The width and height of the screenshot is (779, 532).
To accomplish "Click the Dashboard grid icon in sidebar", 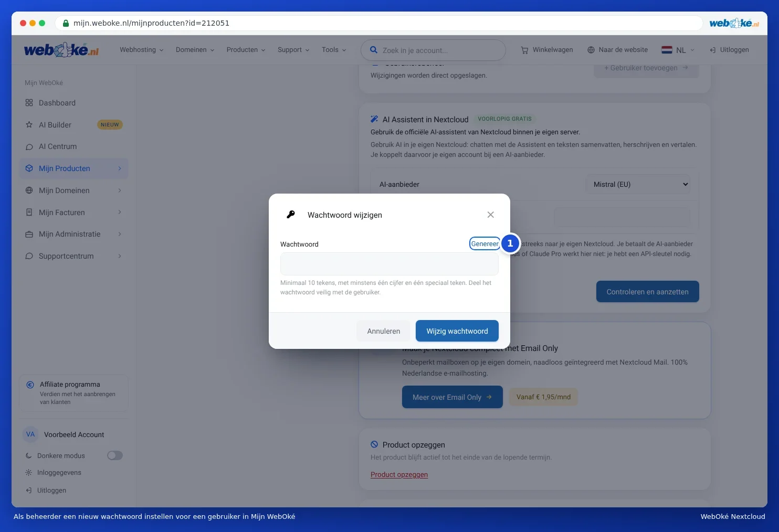I will [x=29, y=103].
